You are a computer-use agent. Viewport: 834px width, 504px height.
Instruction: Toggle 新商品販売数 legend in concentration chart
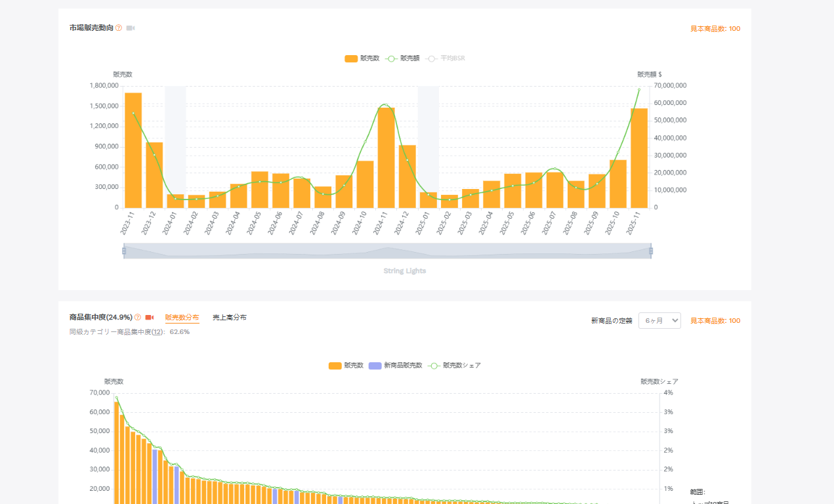(x=394, y=366)
